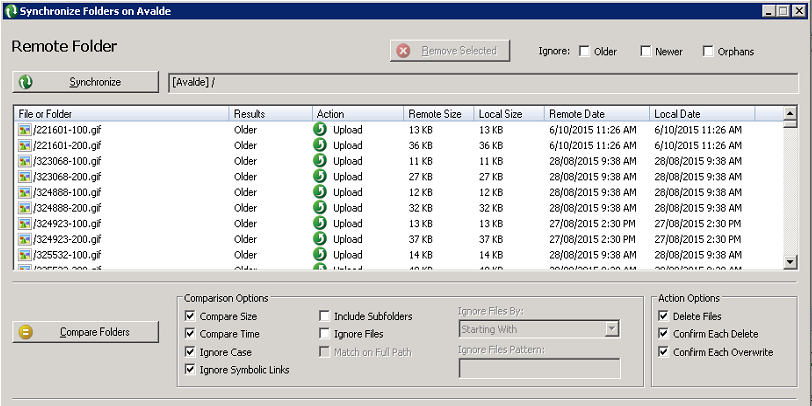Screen dimensions: 812x406
Task: Click the file icon for 325532-100.gif
Action: [x=24, y=255]
